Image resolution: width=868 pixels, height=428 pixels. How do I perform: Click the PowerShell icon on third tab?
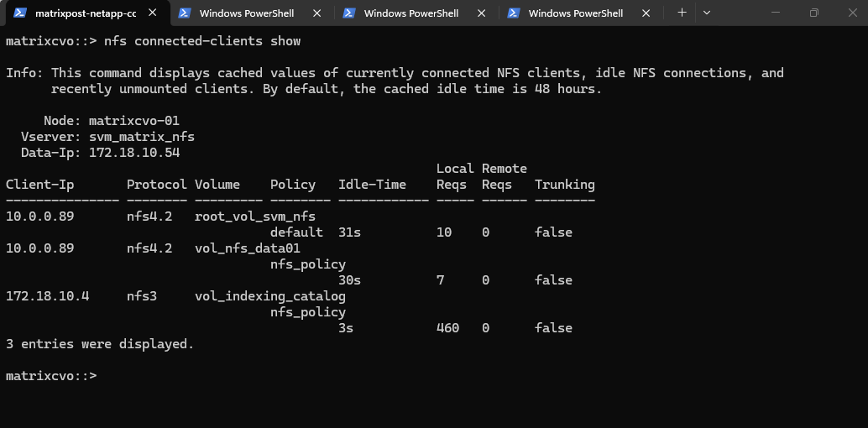(349, 13)
